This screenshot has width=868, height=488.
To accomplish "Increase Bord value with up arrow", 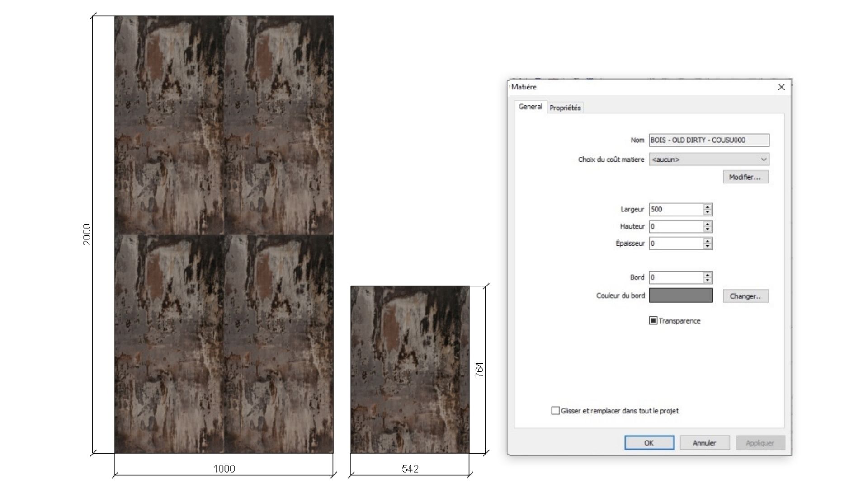I will pos(708,275).
